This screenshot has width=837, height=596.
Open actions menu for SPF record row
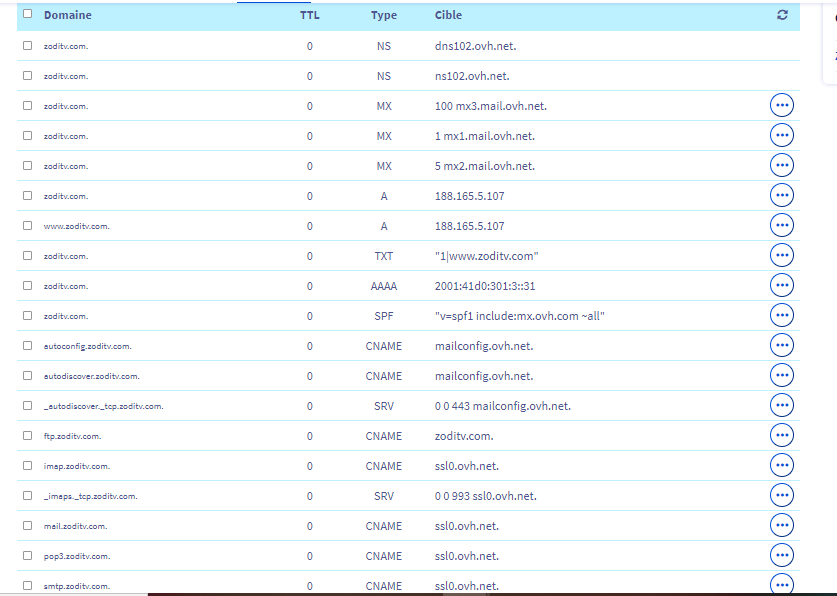[x=782, y=316]
